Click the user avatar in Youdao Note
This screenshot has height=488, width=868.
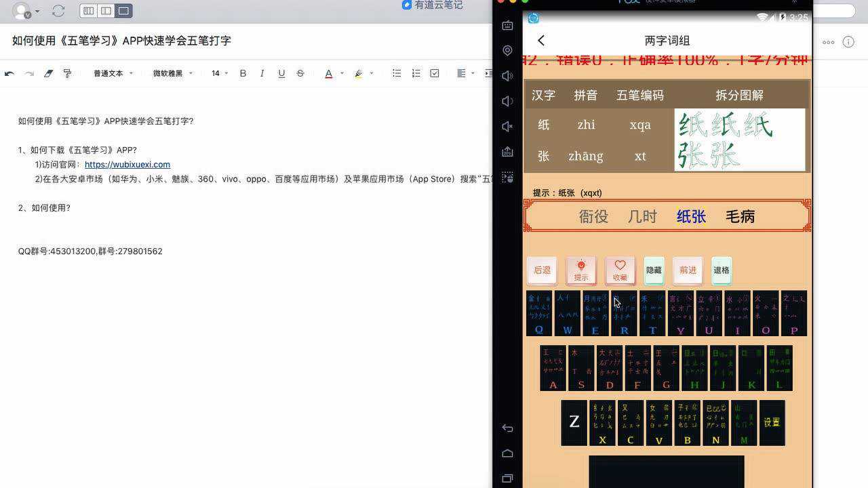tap(22, 11)
